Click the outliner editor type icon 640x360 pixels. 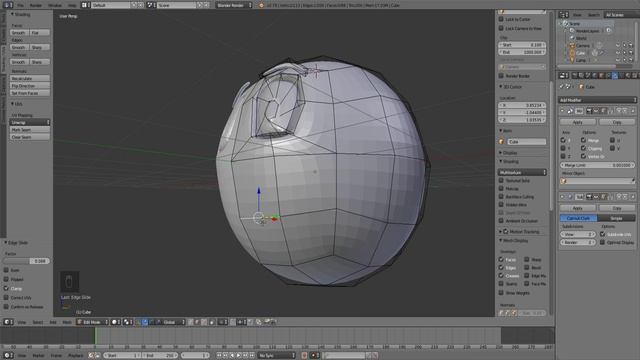coord(564,15)
